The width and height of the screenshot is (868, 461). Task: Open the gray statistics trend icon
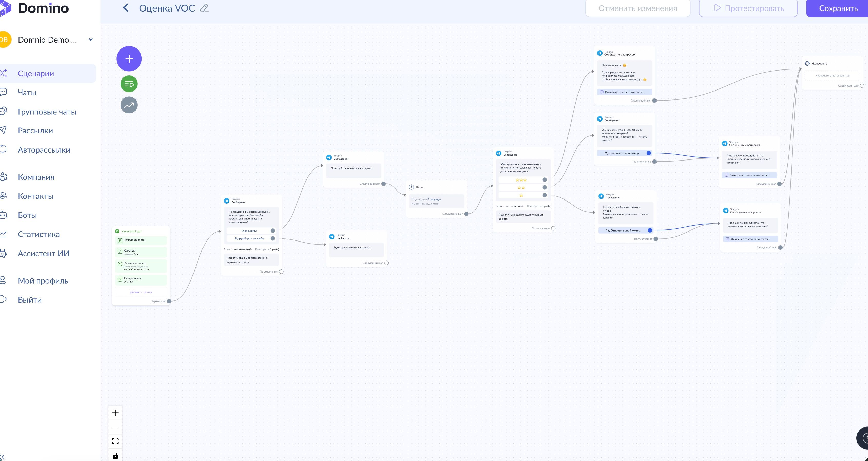[129, 105]
